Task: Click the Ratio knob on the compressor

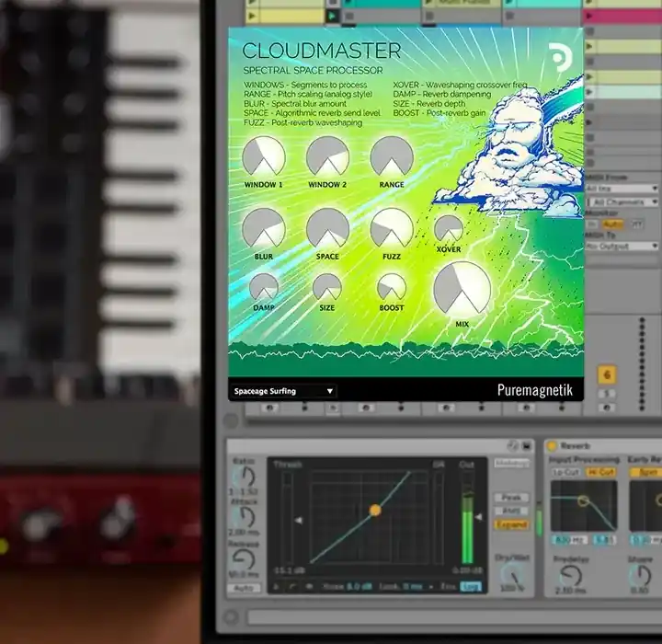Action: pyautogui.click(x=245, y=477)
